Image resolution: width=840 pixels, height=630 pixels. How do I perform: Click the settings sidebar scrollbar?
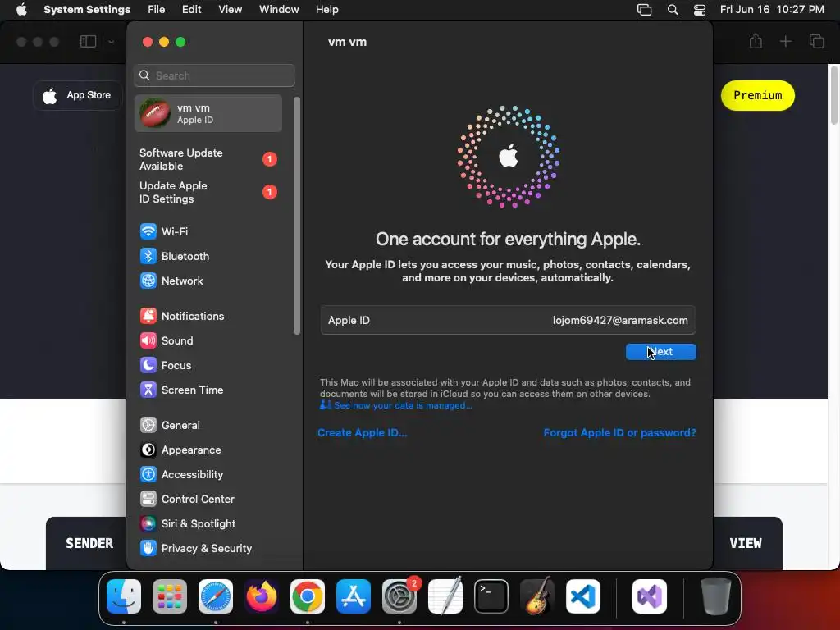click(x=297, y=216)
